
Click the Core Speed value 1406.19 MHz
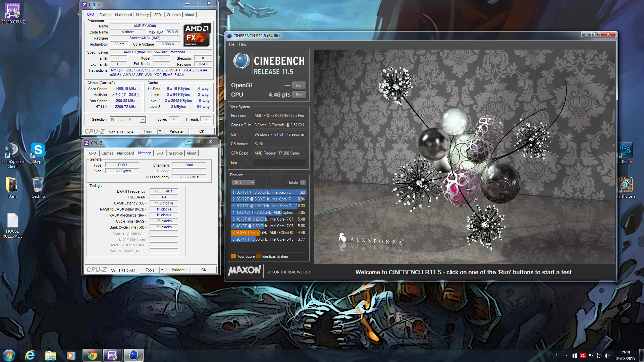(126, 89)
